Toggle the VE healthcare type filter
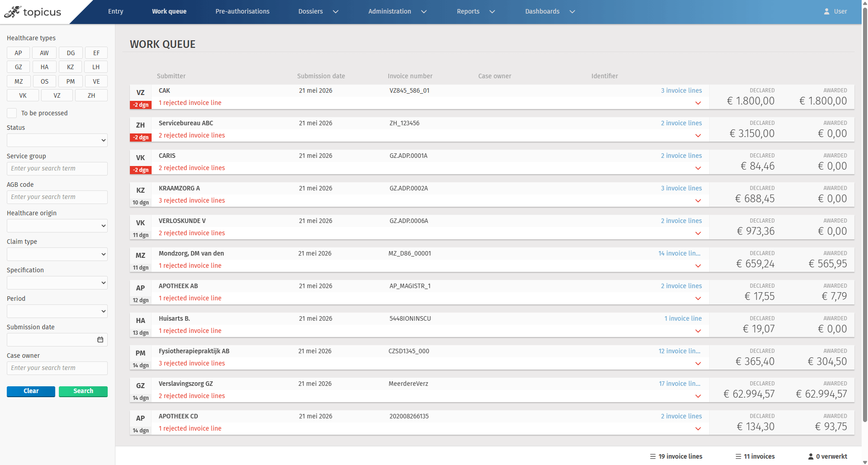 click(96, 81)
